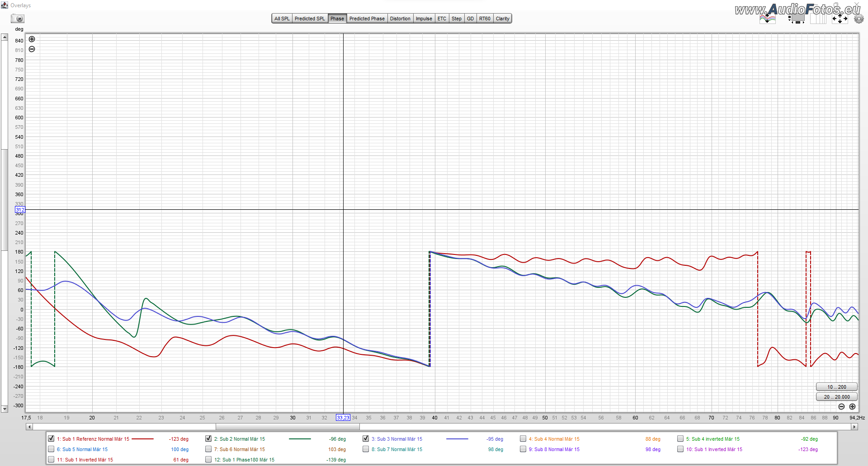
Task: Uncheck Sub 3 Normal trace
Action: pyautogui.click(x=366, y=438)
